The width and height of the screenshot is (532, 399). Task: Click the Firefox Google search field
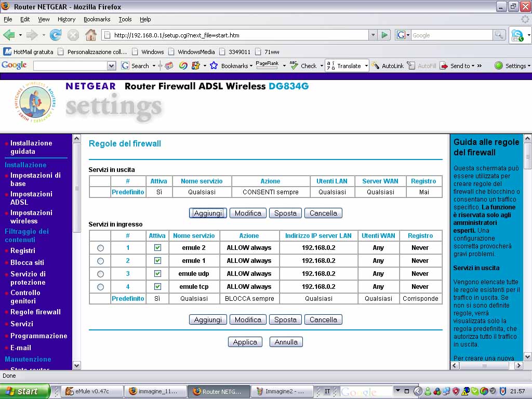click(451, 35)
